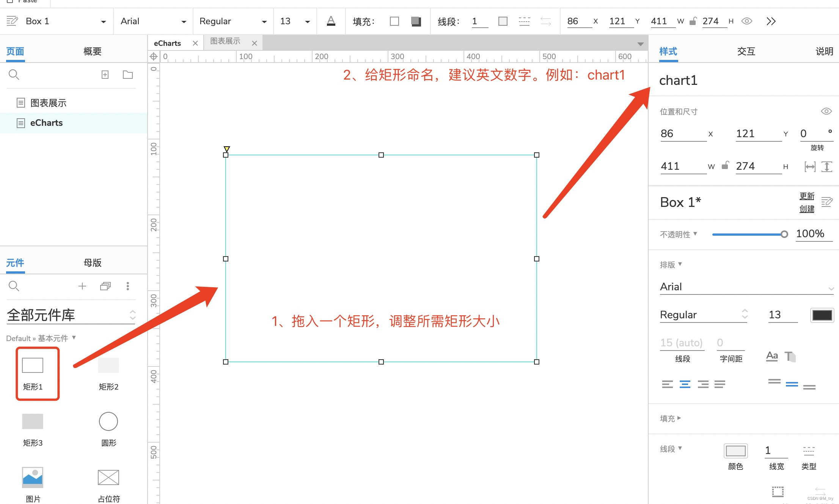
Task: Click the dark fill color icon in the toolbar
Action: point(416,21)
